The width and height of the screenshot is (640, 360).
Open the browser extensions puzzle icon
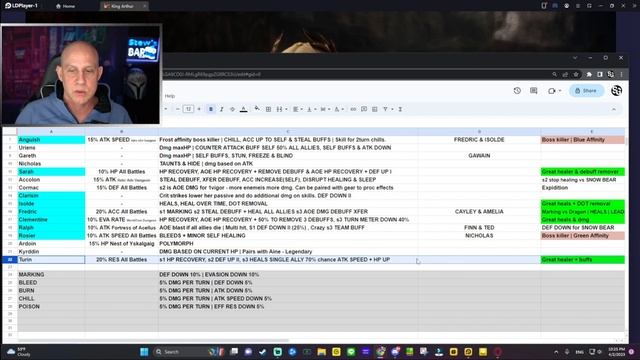[x=589, y=74]
